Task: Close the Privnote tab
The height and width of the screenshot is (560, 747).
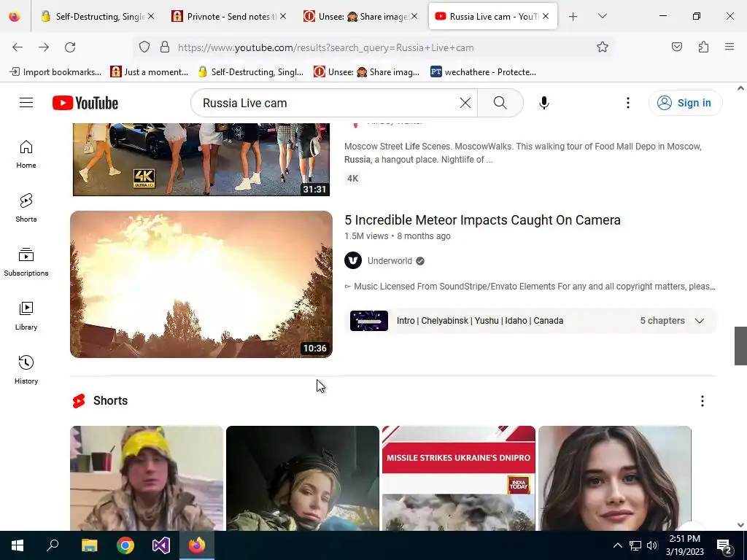Action: 283,17
